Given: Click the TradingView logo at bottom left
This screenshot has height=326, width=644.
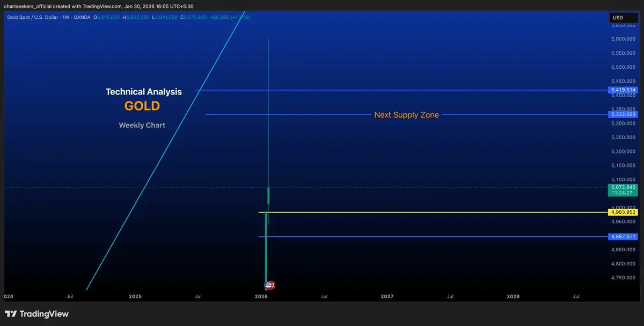Looking at the screenshot, I should click(x=36, y=314).
